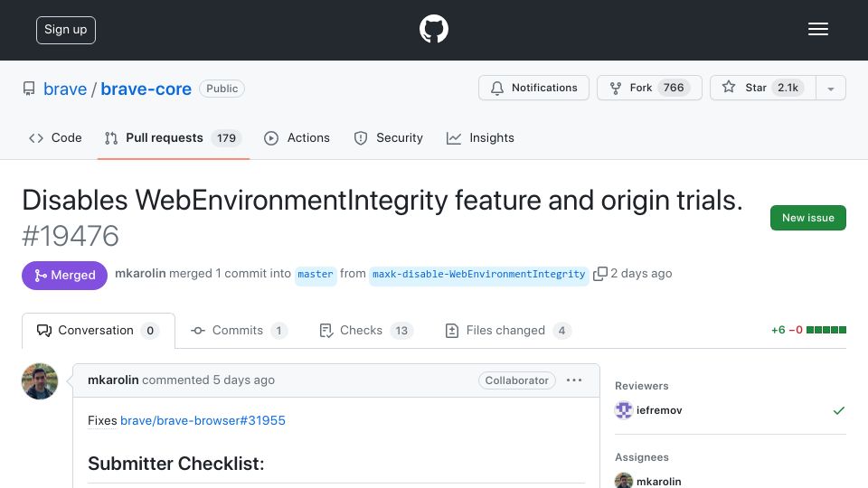The image size is (868, 488).
Task: Go to the brave organization link
Action: (65, 89)
